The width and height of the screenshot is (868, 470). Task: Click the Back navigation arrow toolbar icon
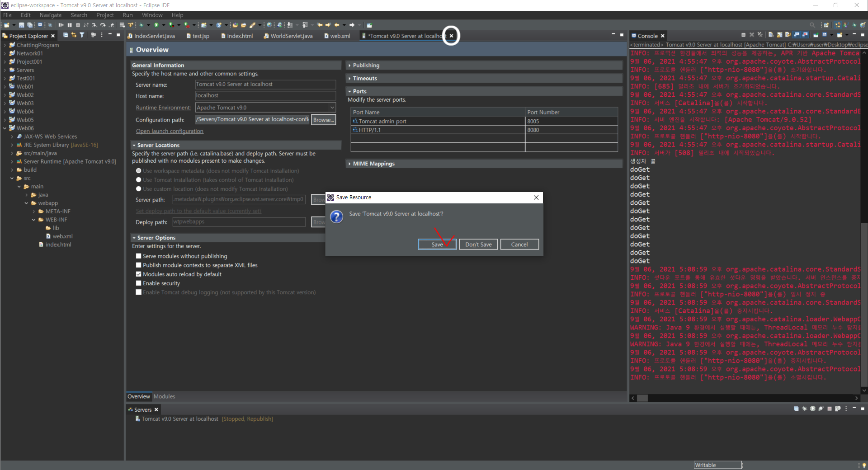pos(337,25)
